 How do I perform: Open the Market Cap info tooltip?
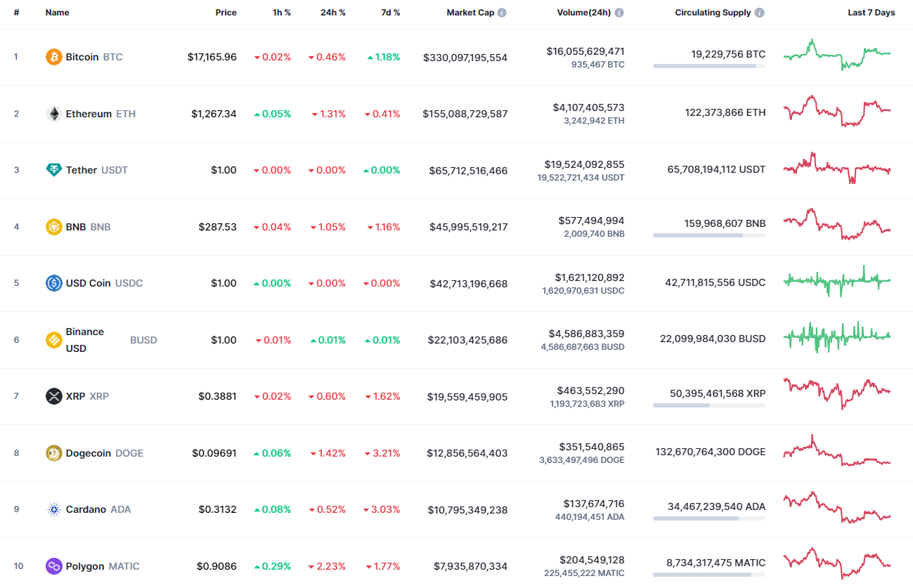[x=500, y=12]
